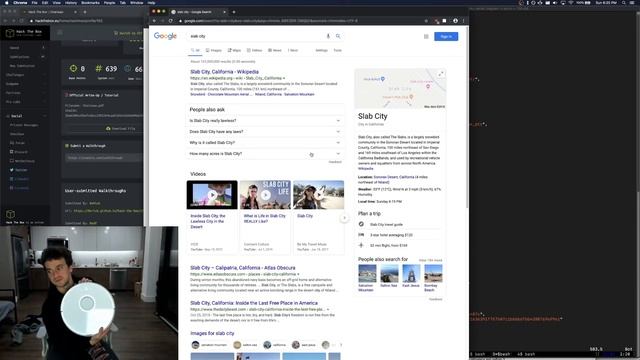The image size is (640, 360).
Task: Open 'Images for slab city' heading link
Action: [212, 333]
